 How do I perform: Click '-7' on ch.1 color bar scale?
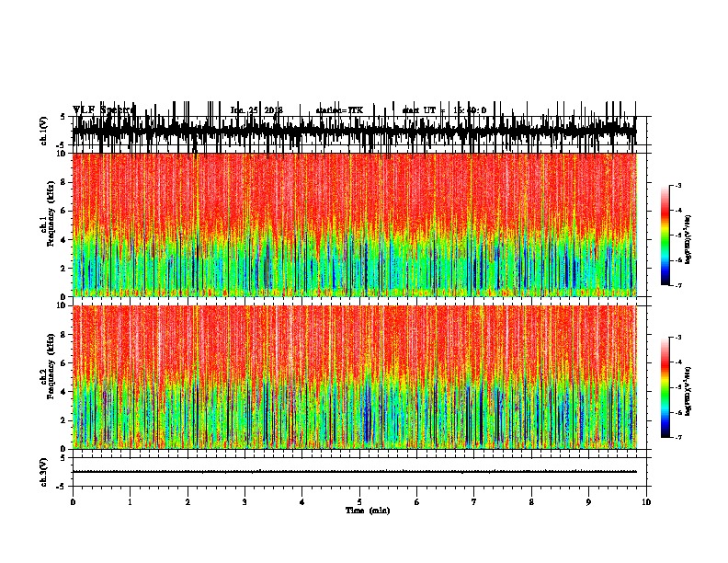tap(677, 285)
